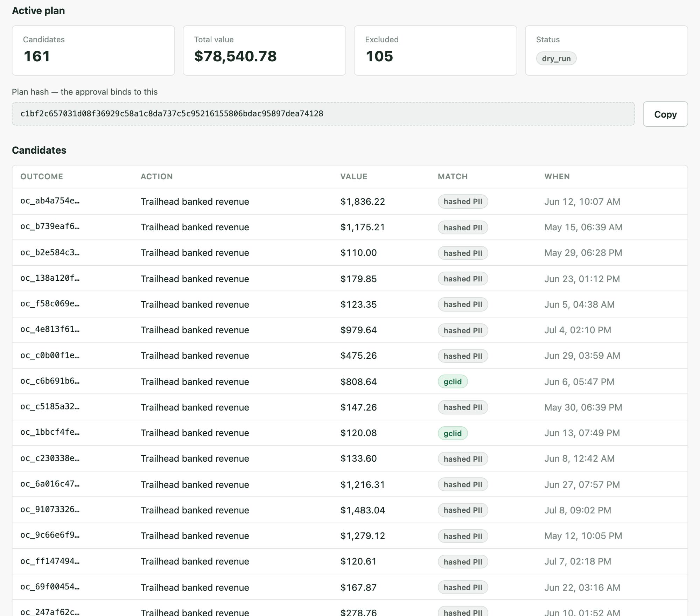This screenshot has height=616, width=700.
Task: Click the Excluded count 105
Action: (x=379, y=56)
